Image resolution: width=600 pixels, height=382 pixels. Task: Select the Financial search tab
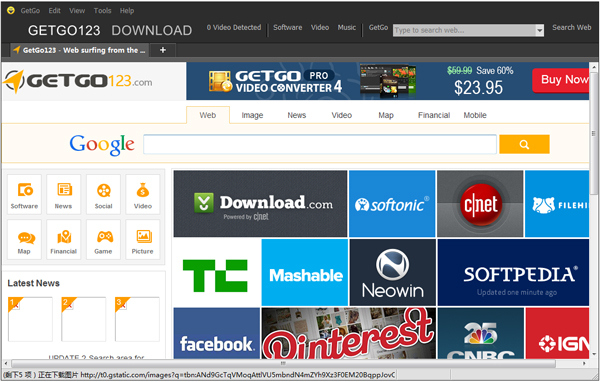pos(434,115)
